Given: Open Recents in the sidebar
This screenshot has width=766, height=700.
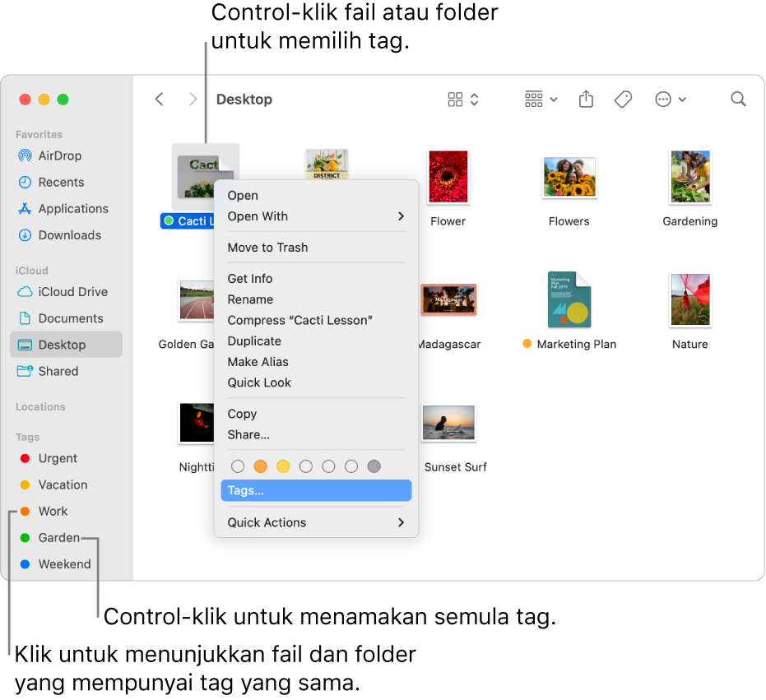Looking at the screenshot, I should tap(51, 183).
